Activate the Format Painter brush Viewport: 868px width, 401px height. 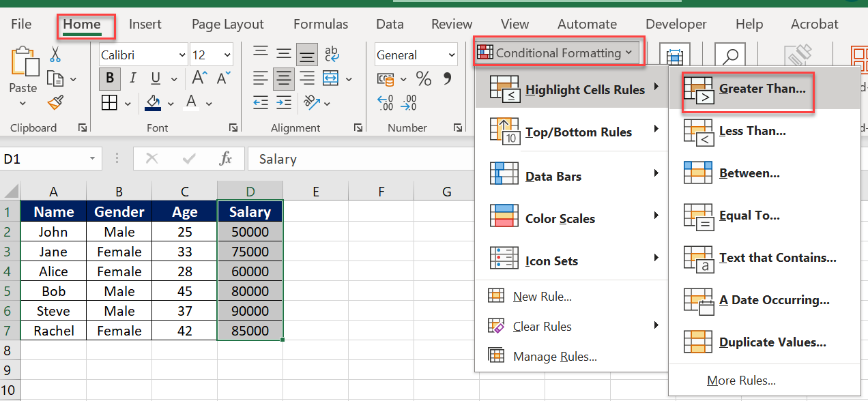[x=55, y=103]
